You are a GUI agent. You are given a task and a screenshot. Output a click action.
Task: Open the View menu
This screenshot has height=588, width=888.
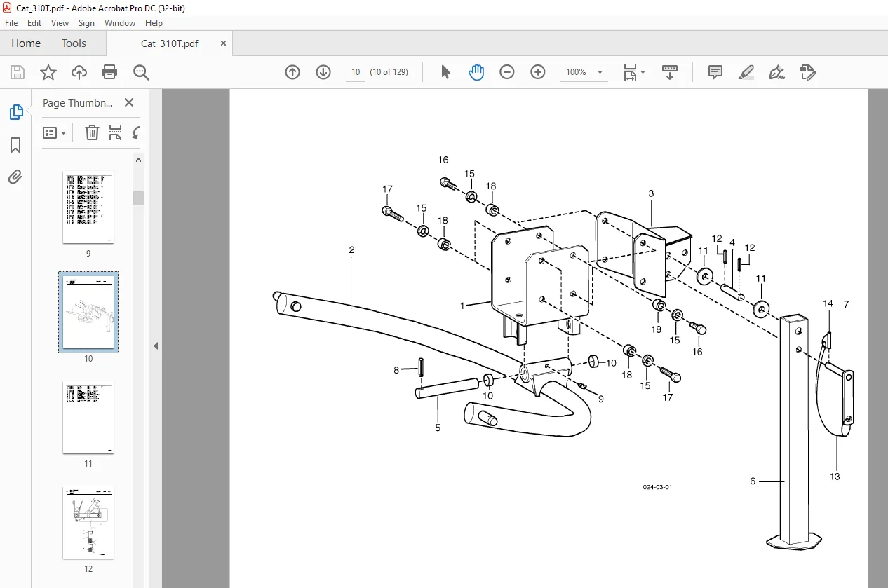60,23
